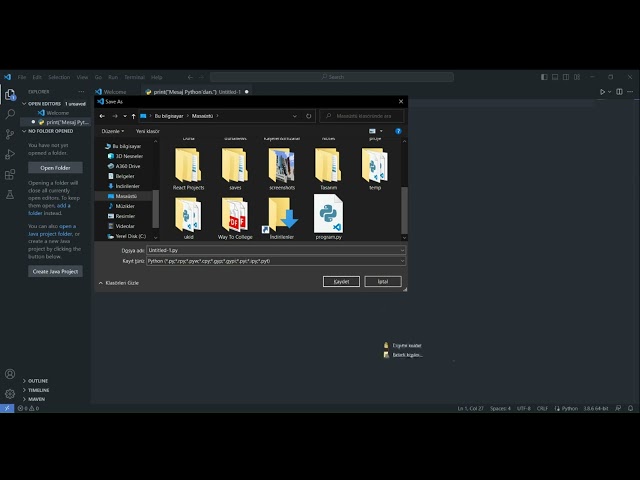This screenshot has height=480, width=640.
Task: Toggle the panel layout icon
Action: pyautogui.click(x=555, y=77)
